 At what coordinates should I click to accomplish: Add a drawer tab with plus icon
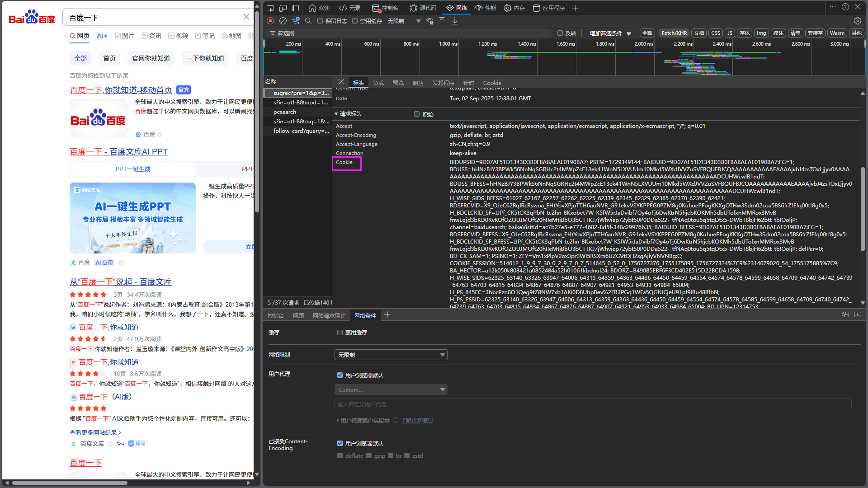(387, 315)
